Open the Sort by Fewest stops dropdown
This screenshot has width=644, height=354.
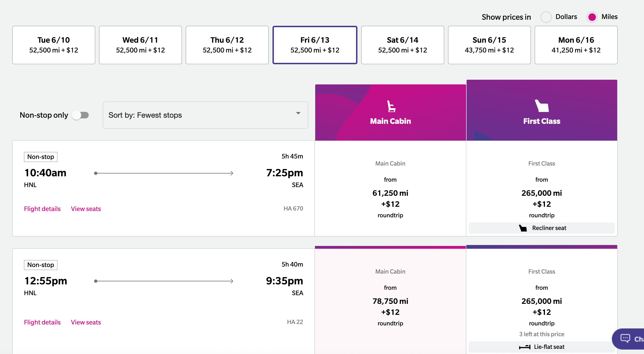click(205, 115)
